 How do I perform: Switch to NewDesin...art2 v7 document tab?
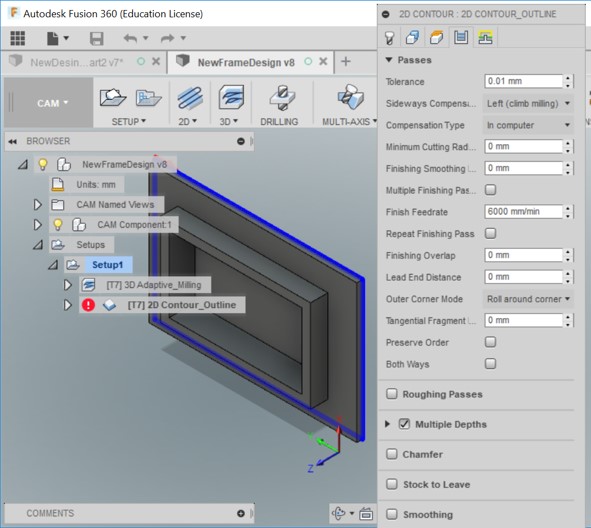click(77, 62)
